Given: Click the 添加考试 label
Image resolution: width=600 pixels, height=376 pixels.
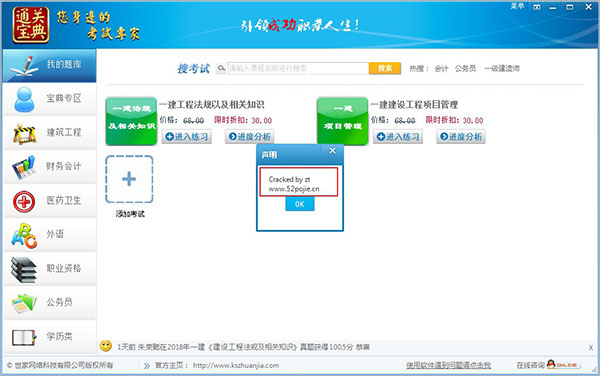Looking at the screenshot, I should click(x=130, y=214).
